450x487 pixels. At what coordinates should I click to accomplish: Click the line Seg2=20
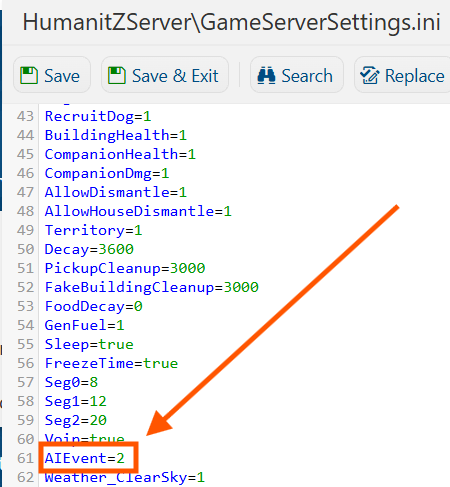coord(75,420)
